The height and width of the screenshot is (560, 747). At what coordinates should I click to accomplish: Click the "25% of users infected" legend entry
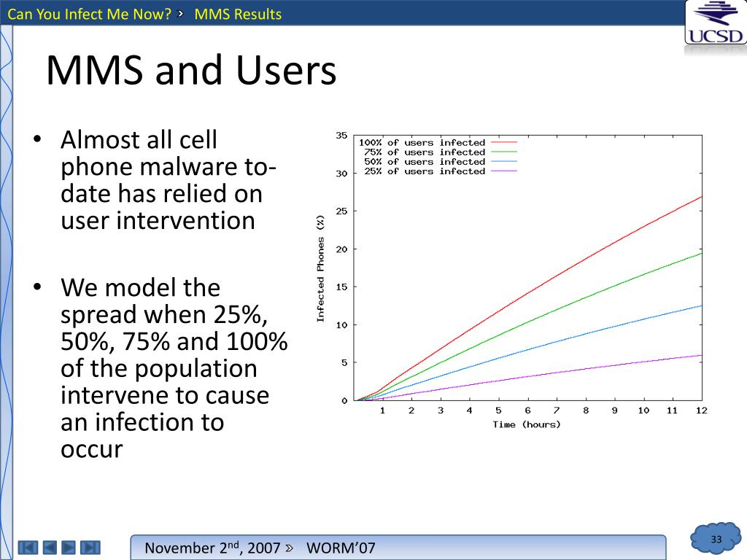click(x=425, y=171)
